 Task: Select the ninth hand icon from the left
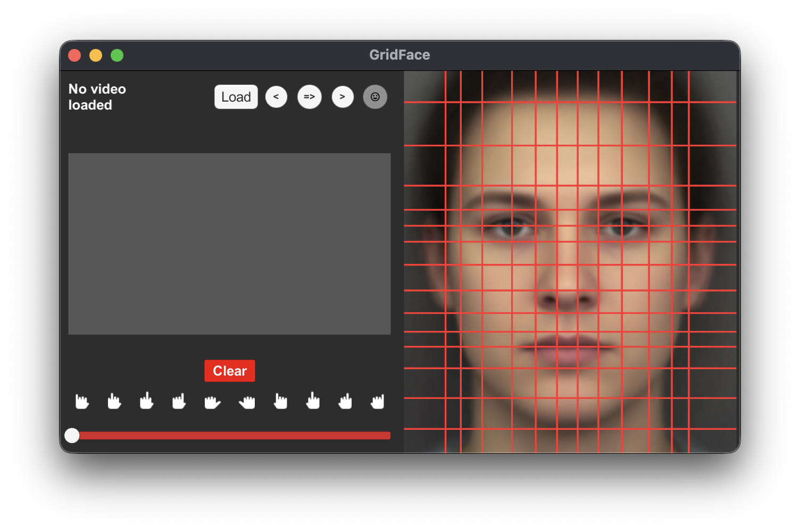(345, 401)
